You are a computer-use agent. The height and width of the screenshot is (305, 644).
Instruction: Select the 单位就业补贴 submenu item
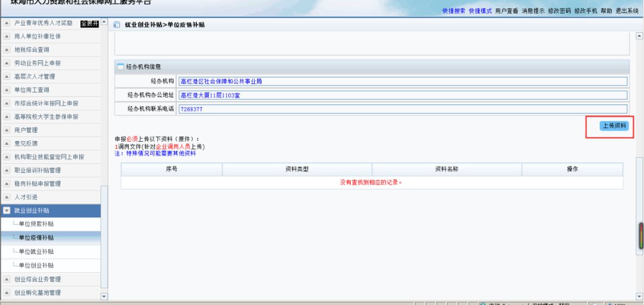tap(36, 251)
